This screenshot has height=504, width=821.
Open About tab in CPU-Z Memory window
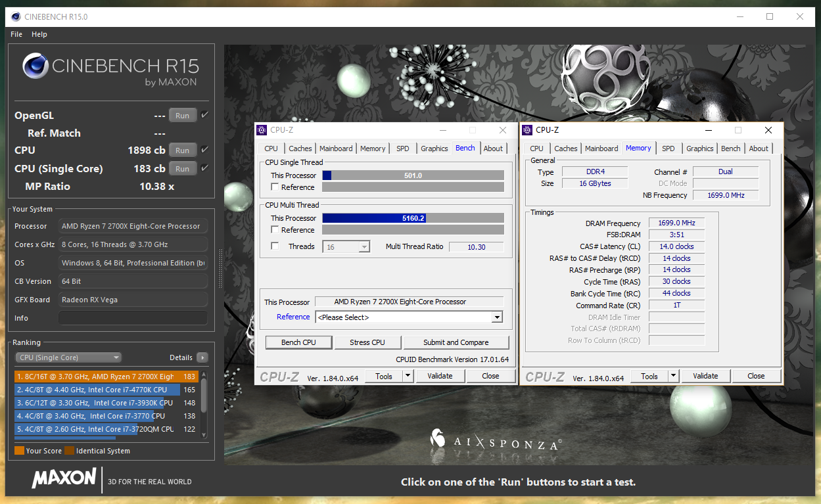759,149
